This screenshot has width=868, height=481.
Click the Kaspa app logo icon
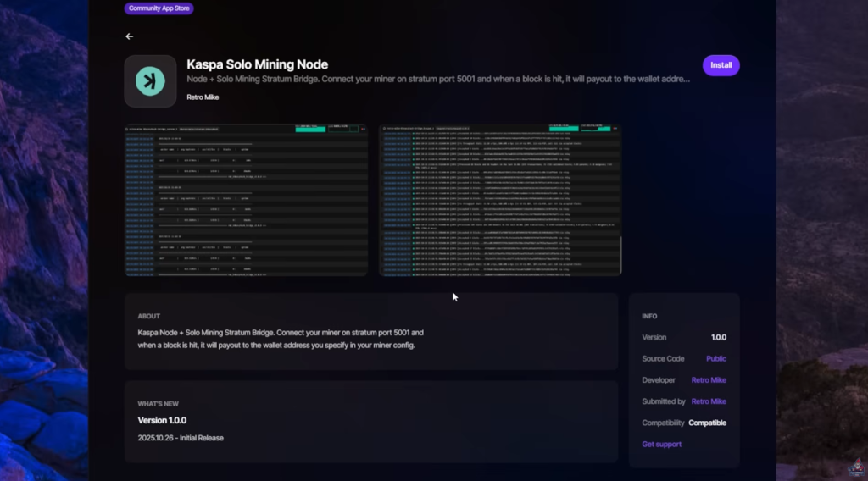click(x=150, y=81)
